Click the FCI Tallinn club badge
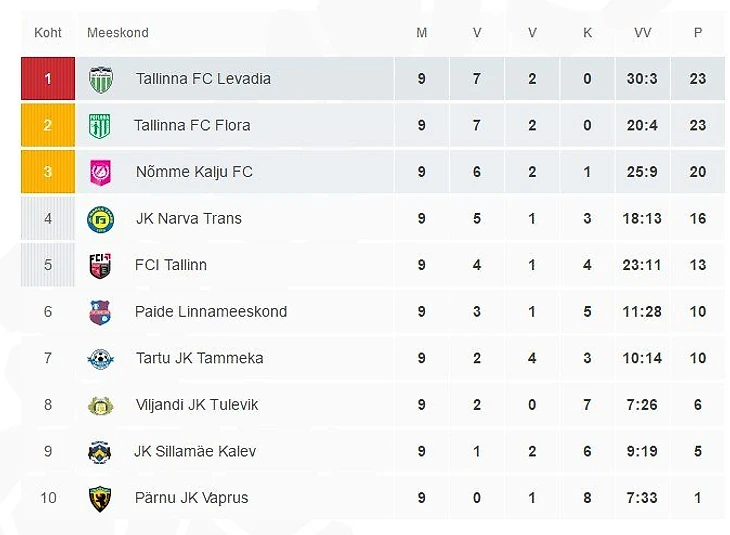The image size is (730, 535). coord(100,266)
